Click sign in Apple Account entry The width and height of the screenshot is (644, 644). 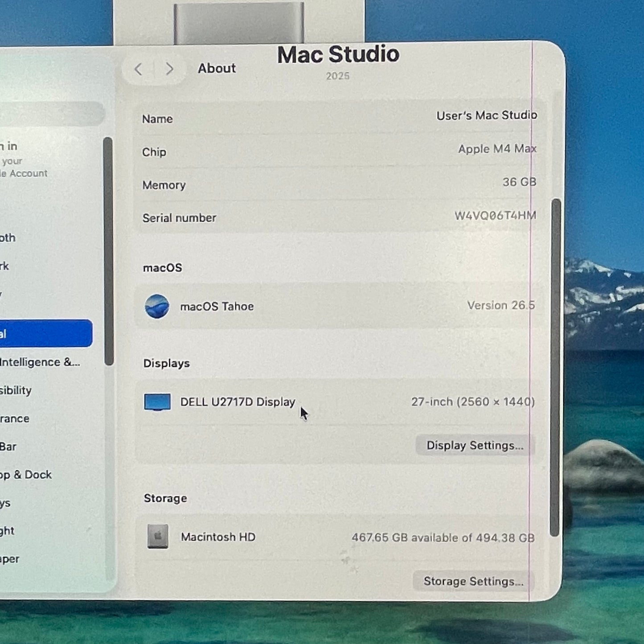(24, 160)
